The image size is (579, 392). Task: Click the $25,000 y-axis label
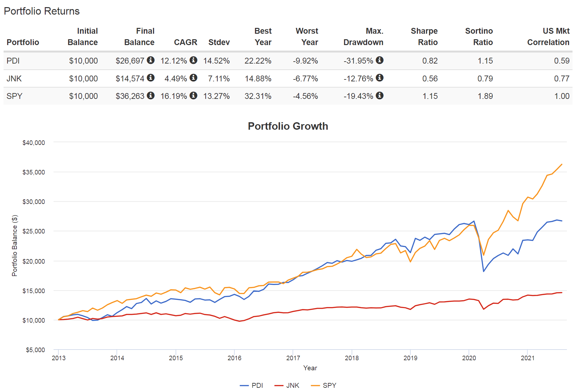tap(34, 232)
